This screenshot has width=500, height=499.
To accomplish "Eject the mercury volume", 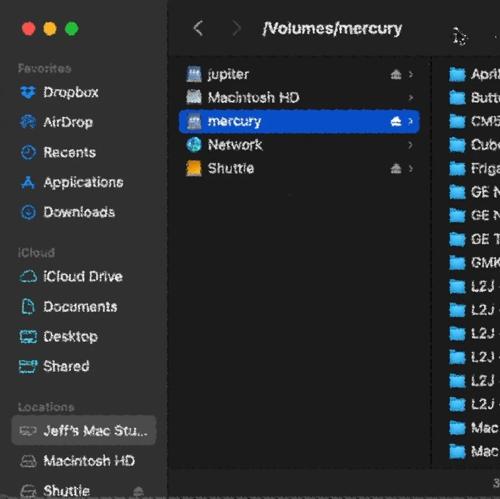I will click(396, 121).
